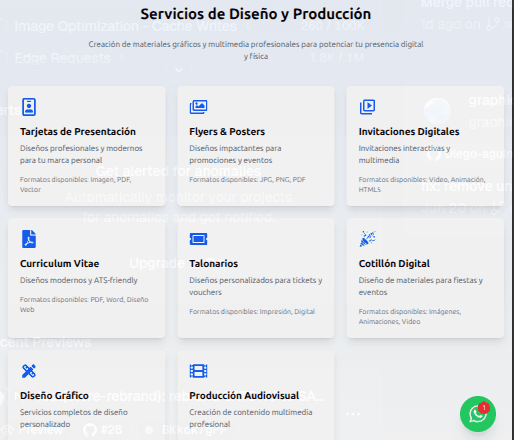Click the Diseño Gráfico pencil-ruler icon
Viewport: 514px width, 440px height.
pos(29,371)
